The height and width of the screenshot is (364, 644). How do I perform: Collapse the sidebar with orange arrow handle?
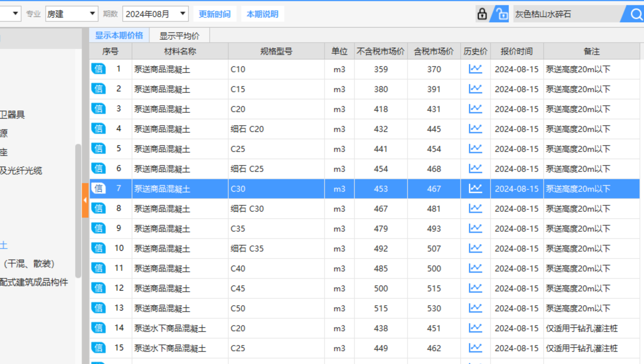(x=85, y=200)
